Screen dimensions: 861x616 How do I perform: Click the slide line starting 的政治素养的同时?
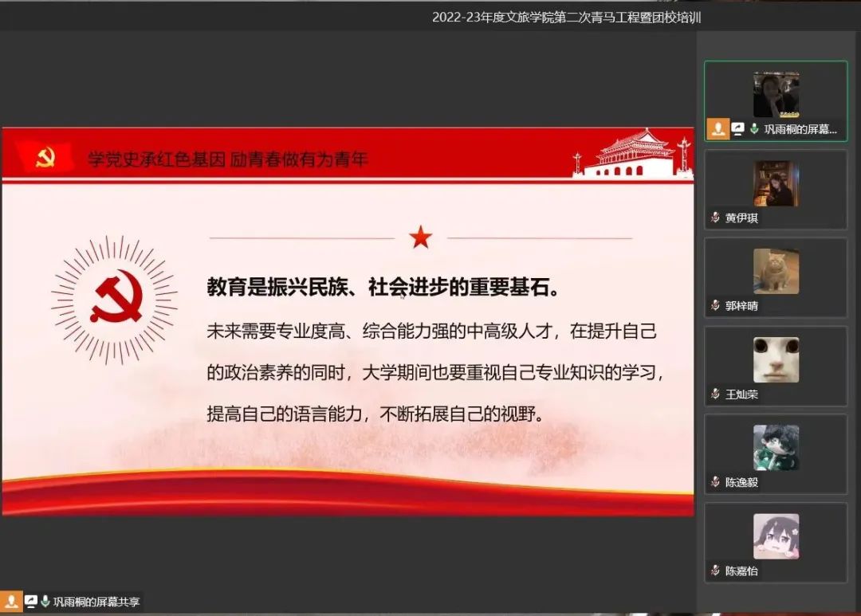[435, 372]
